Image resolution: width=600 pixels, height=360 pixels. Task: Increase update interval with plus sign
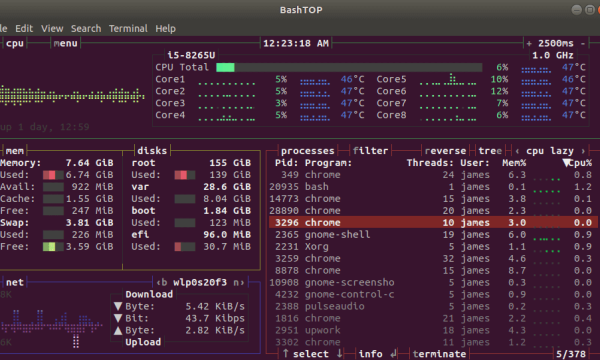pyautogui.click(x=529, y=43)
